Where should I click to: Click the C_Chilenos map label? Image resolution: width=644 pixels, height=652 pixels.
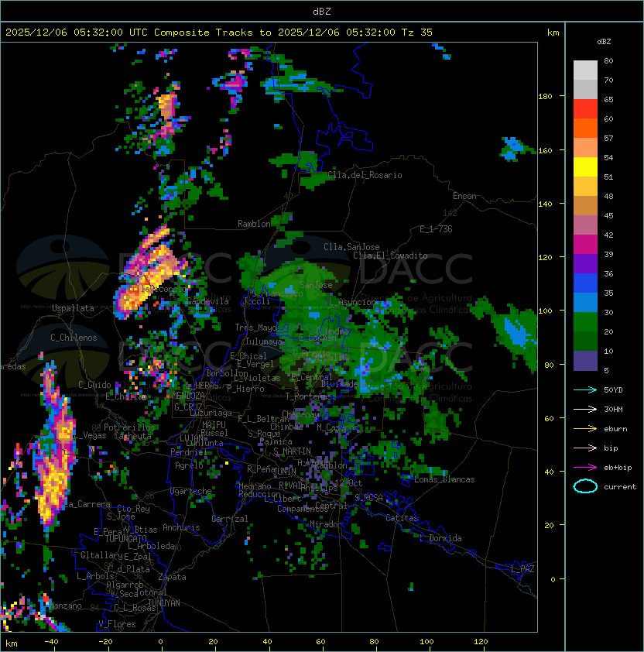74,338
